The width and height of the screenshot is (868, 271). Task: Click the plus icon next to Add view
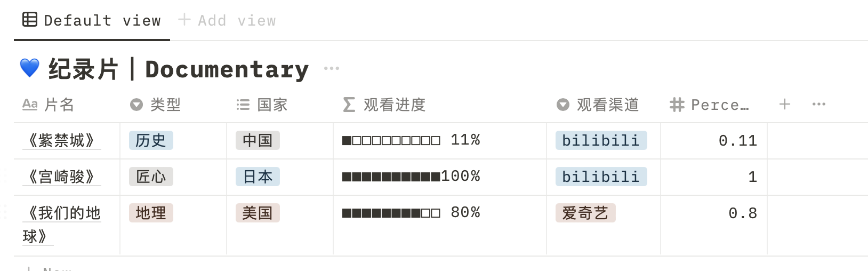(x=184, y=20)
